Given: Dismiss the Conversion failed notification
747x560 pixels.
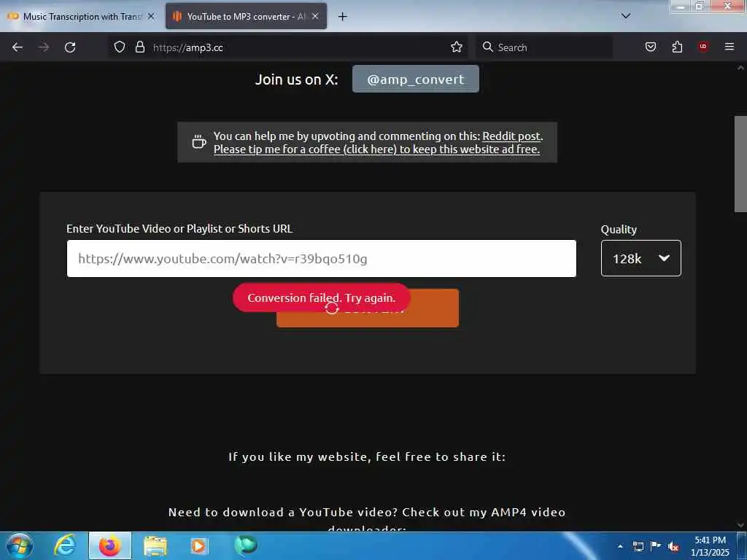Looking at the screenshot, I should [x=322, y=298].
